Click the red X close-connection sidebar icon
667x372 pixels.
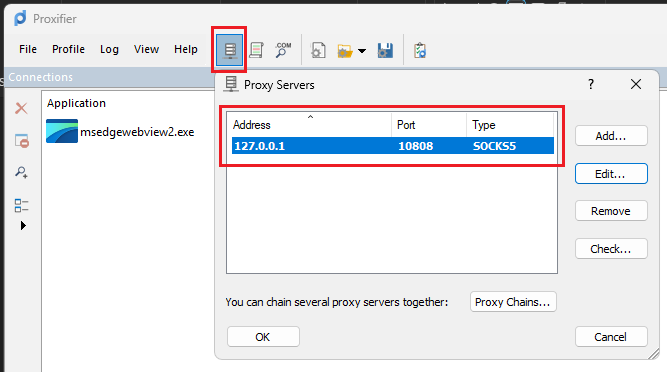21,108
